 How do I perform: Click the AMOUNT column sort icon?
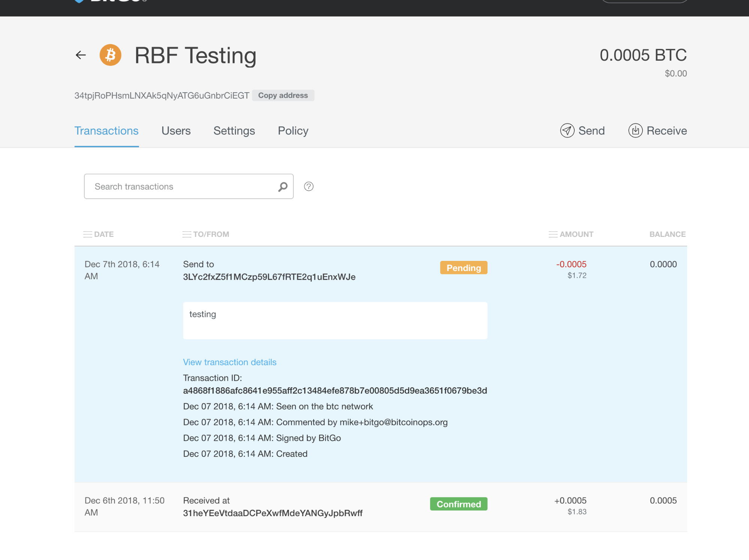coord(553,234)
